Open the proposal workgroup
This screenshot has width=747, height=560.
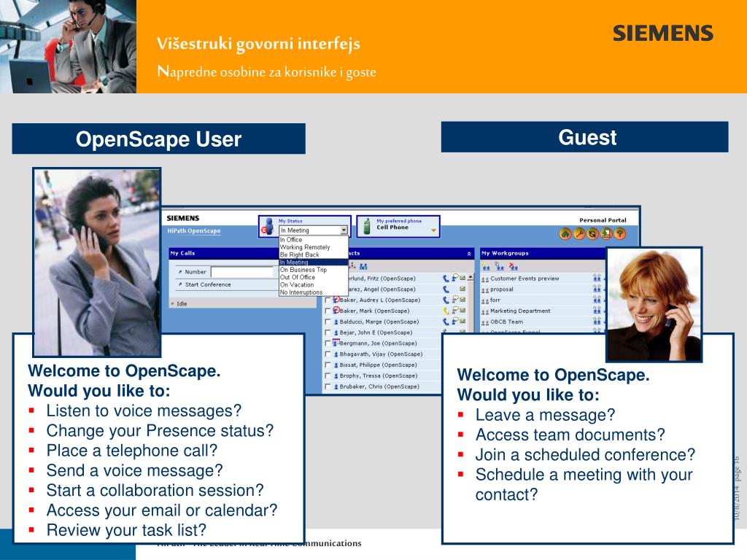point(502,289)
